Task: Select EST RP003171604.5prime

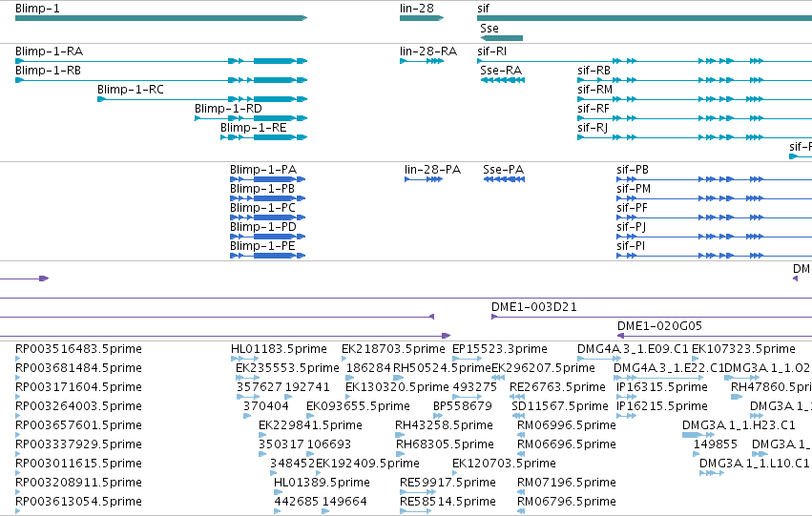Action: click(78, 387)
